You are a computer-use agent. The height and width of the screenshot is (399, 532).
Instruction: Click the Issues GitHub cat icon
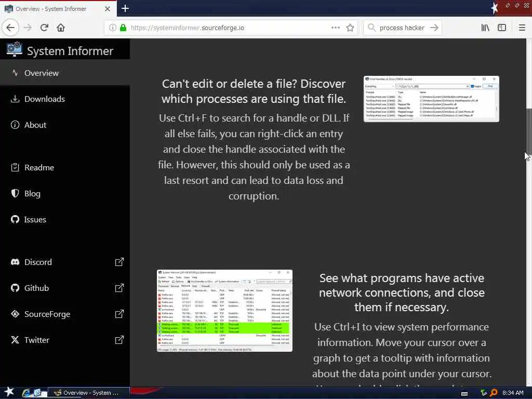tap(15, 220)
